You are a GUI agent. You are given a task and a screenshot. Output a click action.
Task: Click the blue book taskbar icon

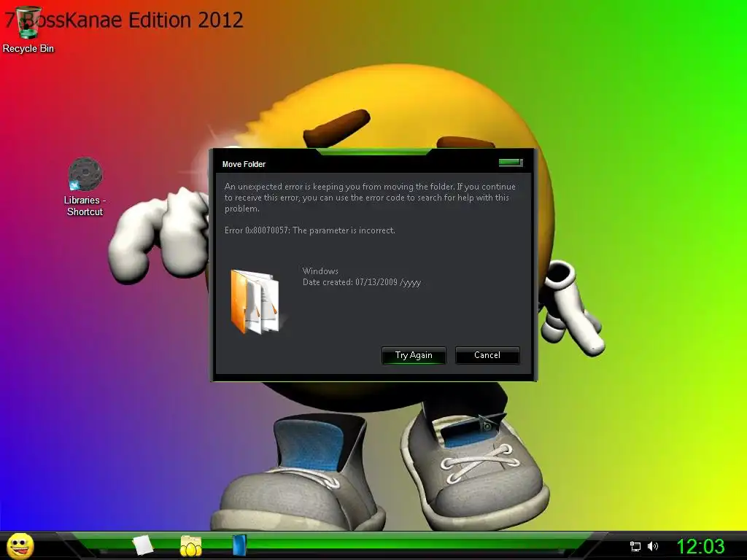(239, 545)
